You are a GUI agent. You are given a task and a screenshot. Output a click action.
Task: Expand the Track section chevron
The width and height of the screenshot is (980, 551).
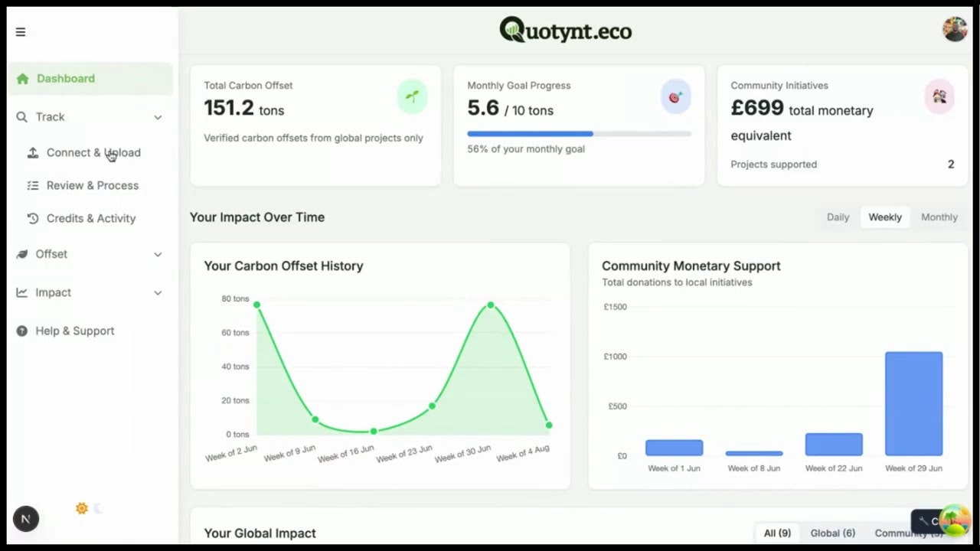158,117
